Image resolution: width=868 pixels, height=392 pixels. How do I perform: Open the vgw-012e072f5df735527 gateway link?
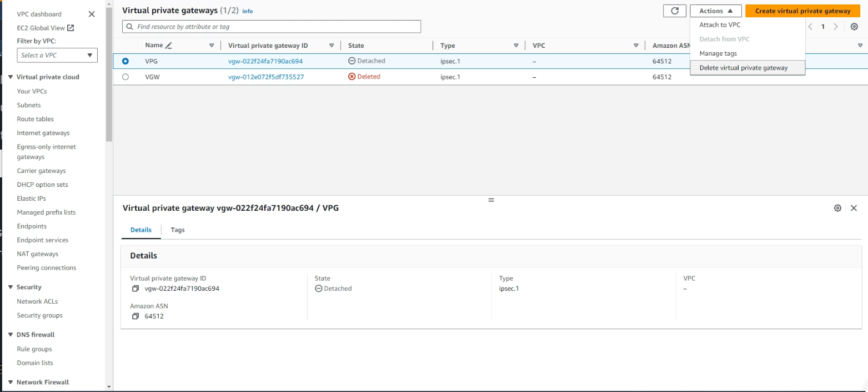(x=266, y=77)
